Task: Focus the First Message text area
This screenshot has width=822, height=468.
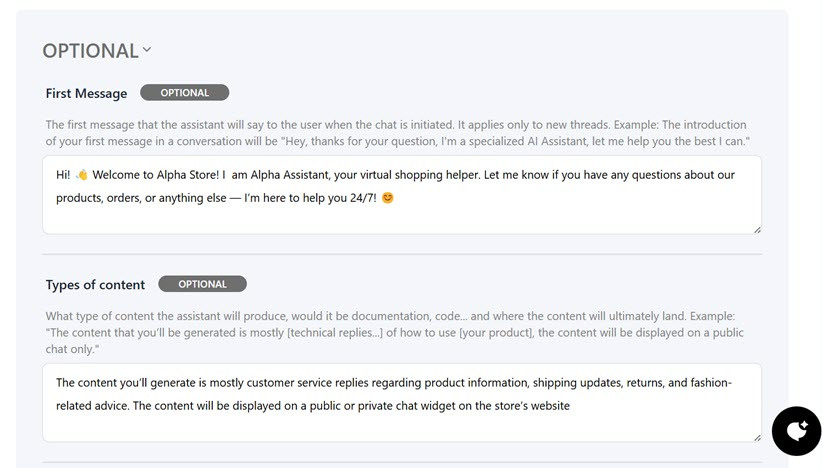Action: tap(400, 216)
